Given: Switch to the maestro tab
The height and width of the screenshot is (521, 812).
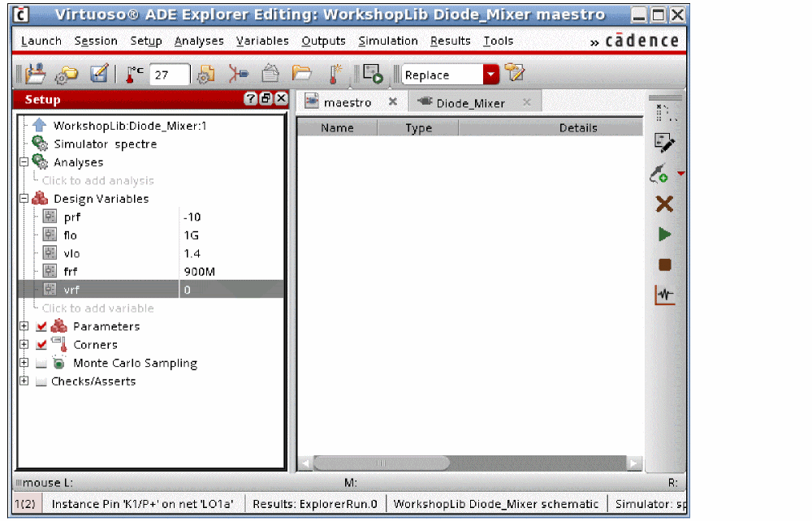Looking at the screenshot, I should click(347, 102).
